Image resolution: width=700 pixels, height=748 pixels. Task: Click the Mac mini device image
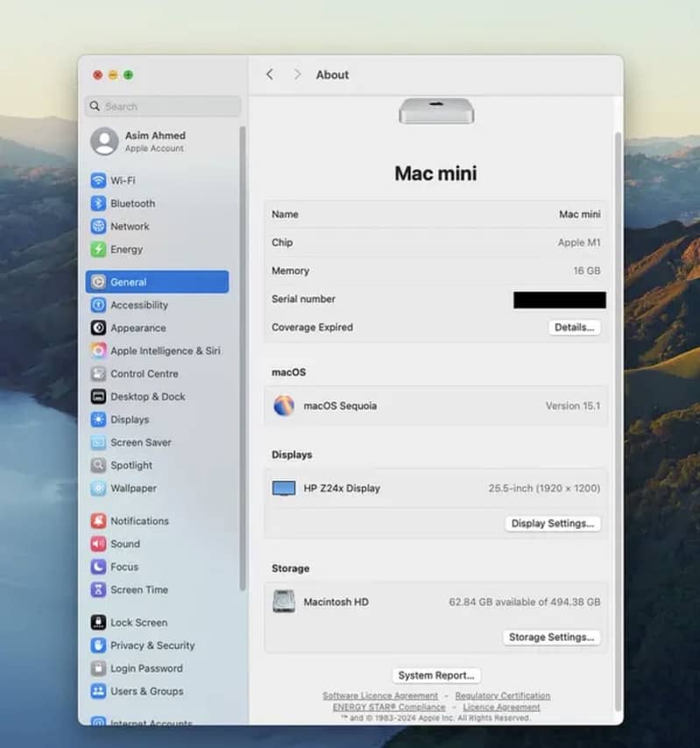coord(436,111)
